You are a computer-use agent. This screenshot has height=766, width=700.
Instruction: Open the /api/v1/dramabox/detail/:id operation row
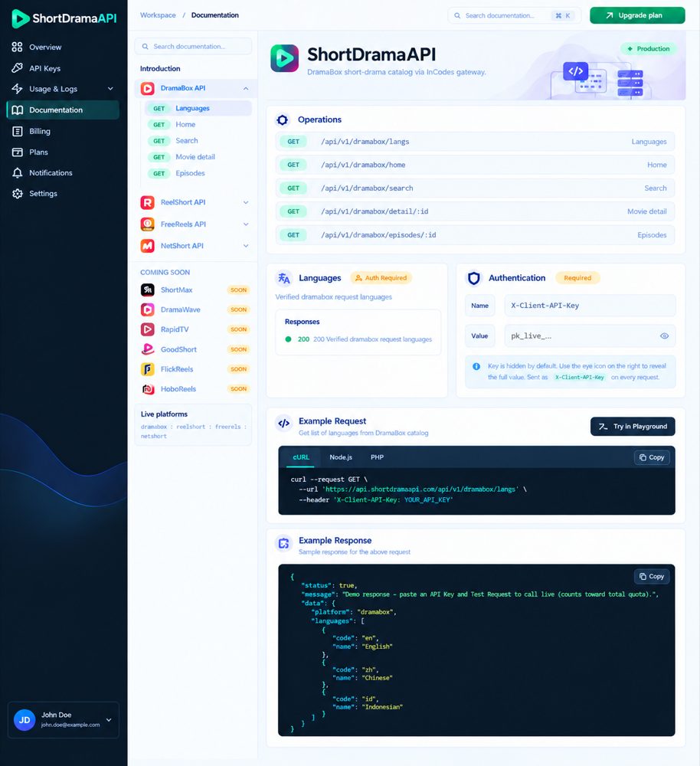point(475,211)
